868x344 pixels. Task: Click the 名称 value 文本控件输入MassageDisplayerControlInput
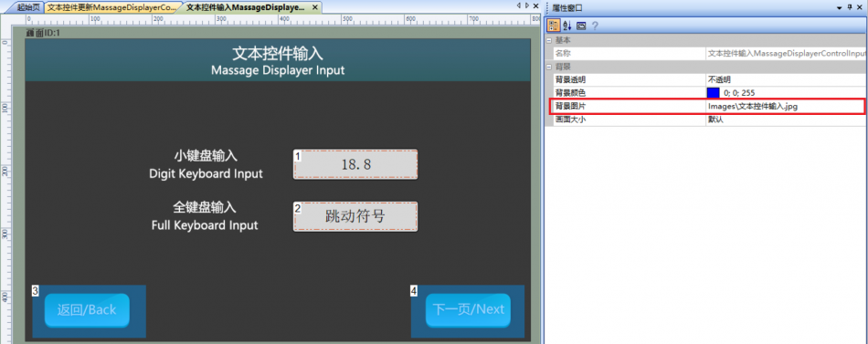point(786,53)
